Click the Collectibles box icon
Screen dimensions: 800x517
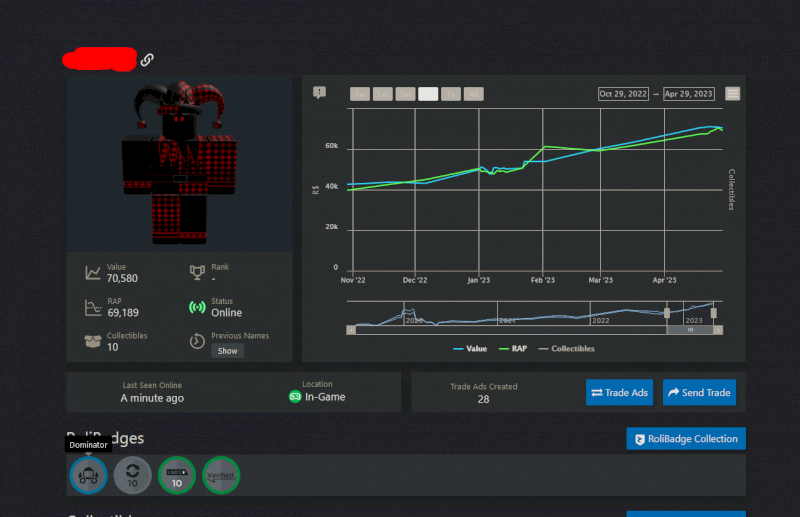point(93,341)
